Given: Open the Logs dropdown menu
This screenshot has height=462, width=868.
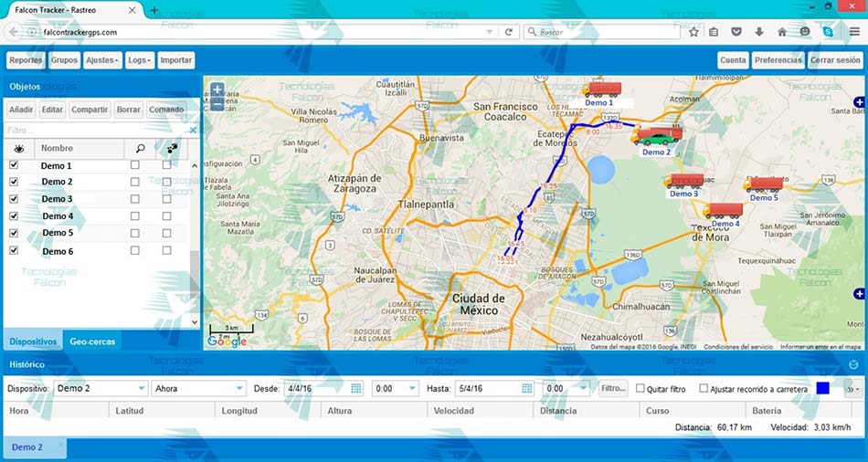Looking at the screenshot, I should (140, 60).
